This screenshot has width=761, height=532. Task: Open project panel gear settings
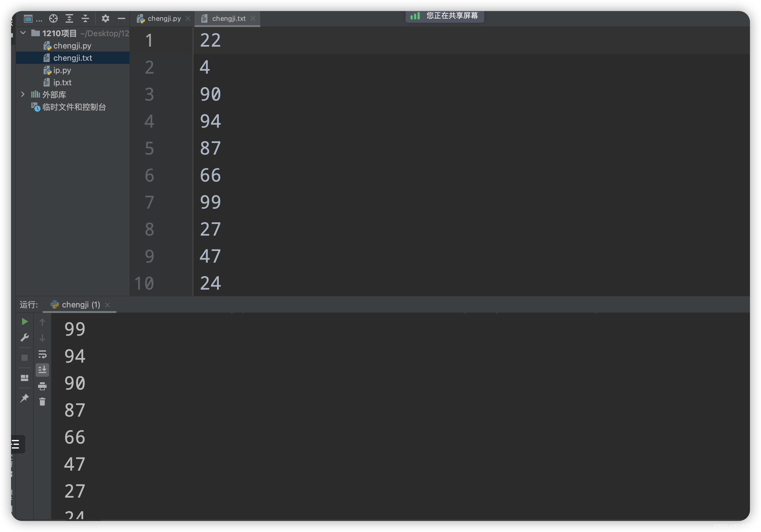[105, 19]
